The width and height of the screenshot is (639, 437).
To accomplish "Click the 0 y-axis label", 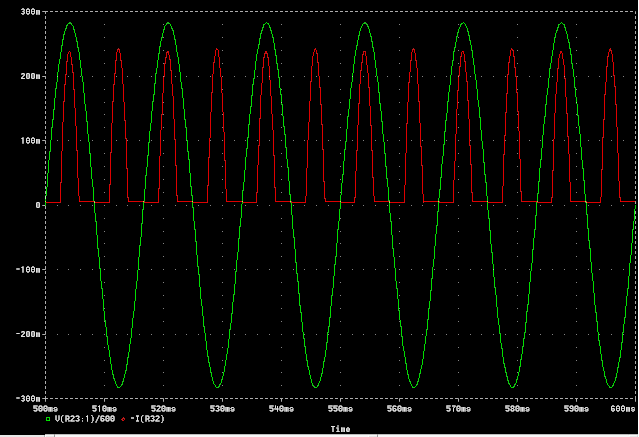I will point(37,205).
